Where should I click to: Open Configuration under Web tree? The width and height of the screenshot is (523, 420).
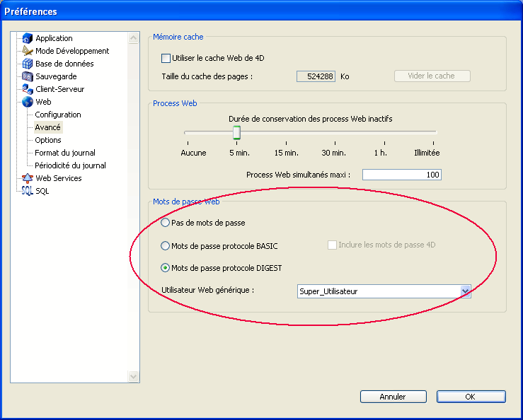click(58, 115)
